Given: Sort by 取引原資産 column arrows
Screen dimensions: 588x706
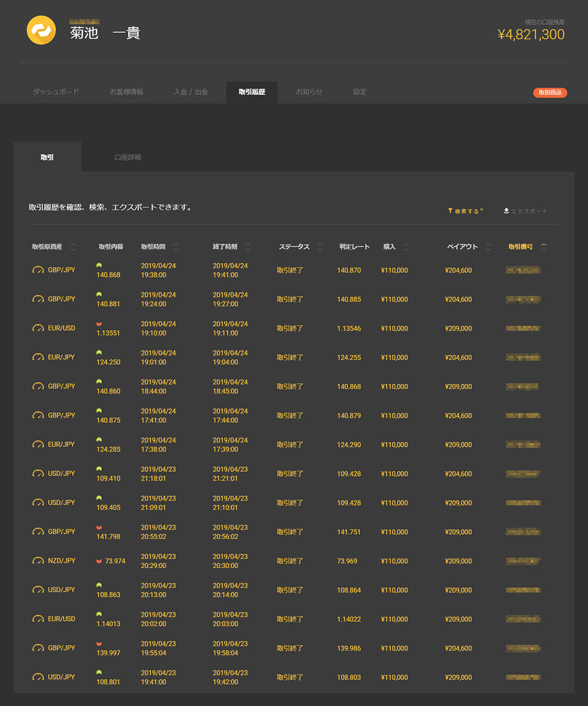Looking at the screenshot, I should (x=73, y=247).
